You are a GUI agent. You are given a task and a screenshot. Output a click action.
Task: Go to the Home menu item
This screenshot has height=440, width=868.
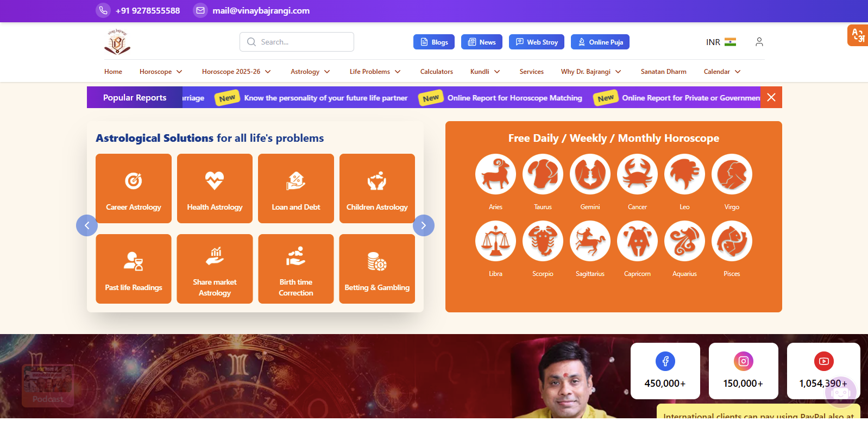point(113,72)
